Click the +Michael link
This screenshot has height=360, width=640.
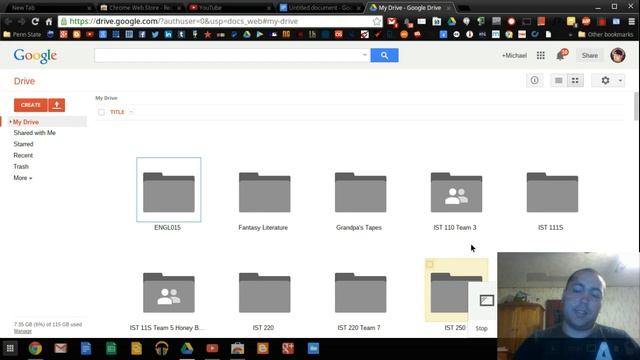(x=514, y=56)
